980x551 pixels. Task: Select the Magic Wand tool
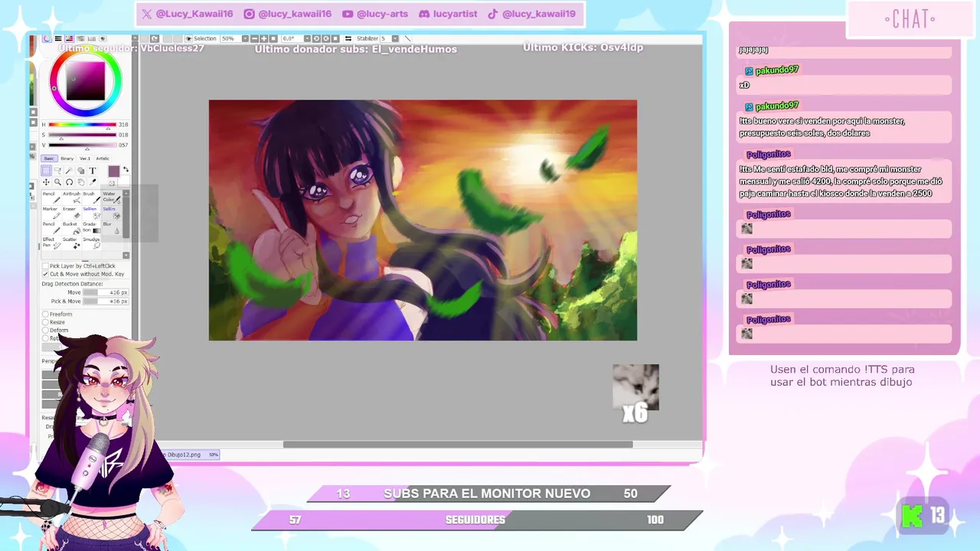[70, 171]
